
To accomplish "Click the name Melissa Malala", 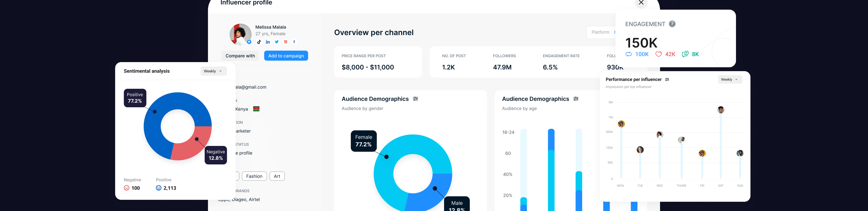I will [271, 27].
